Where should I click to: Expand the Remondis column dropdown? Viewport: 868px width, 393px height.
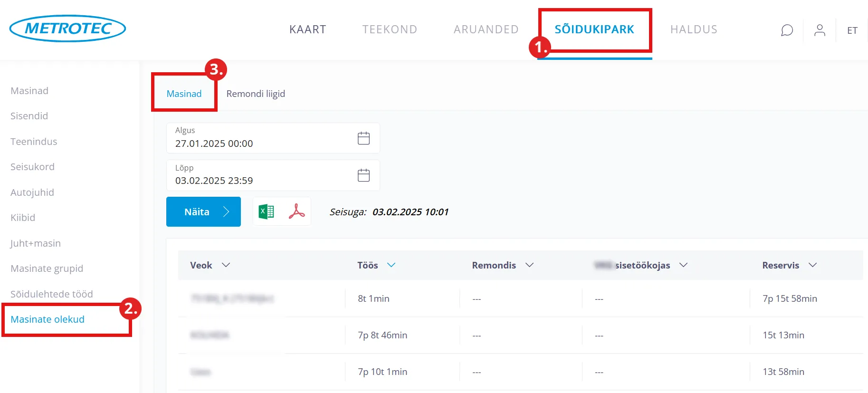click(529, 265)
